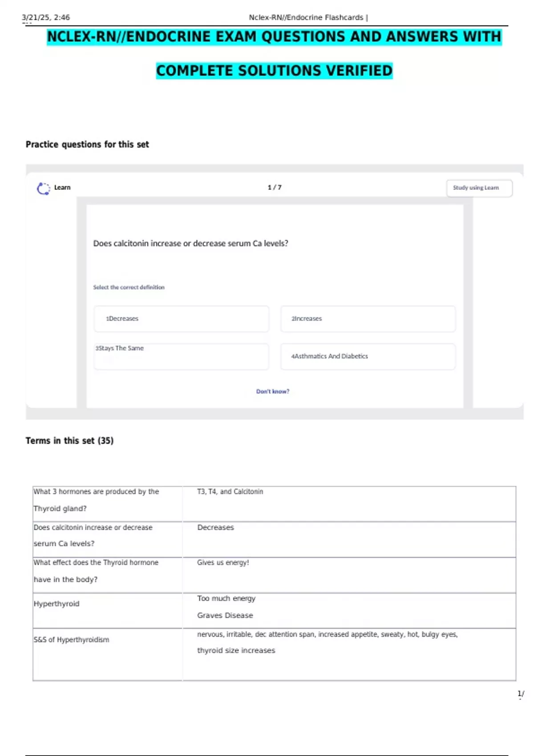The height and width of the screenshot is (756, 534).
Task: Click the Learn label beside the icon
Action: (x=62, y=188)
